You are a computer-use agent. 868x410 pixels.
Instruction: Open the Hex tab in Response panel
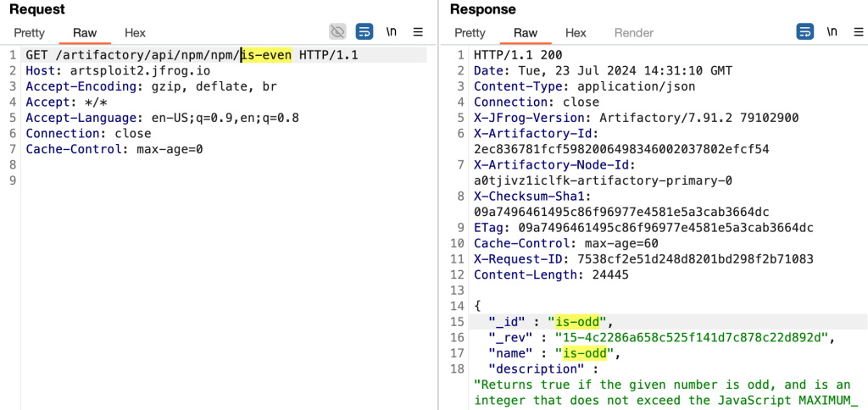click(x=576, y=33)
